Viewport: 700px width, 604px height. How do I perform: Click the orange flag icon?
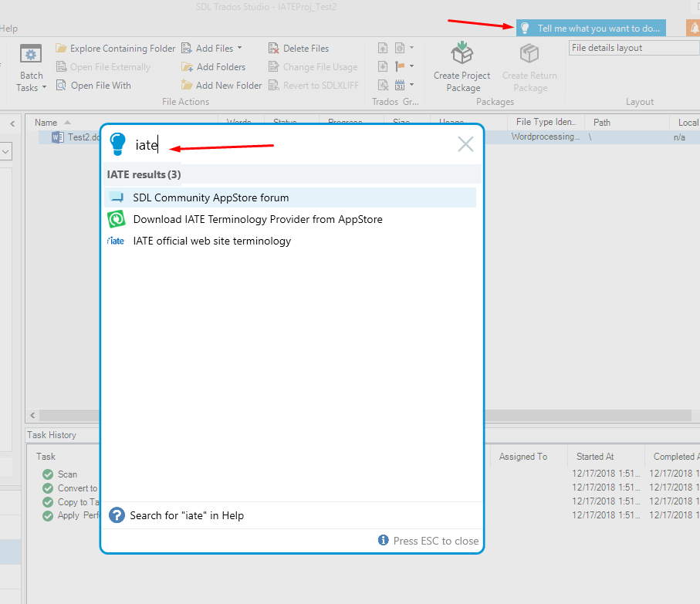[400, 66]
